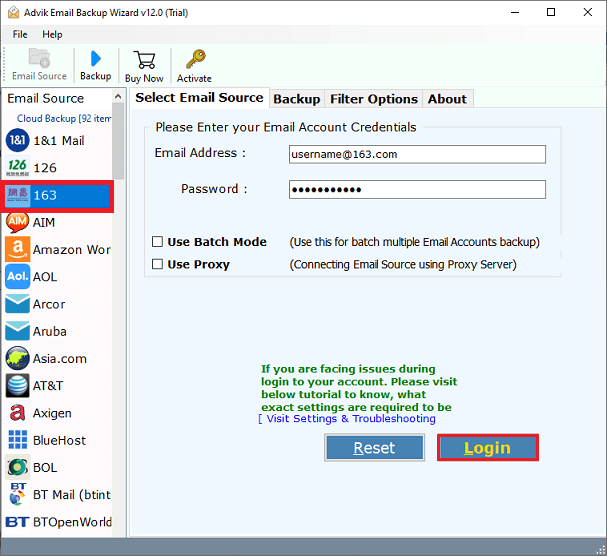
Task: Switch to Select Email Source tab
Action: point(199,98)
